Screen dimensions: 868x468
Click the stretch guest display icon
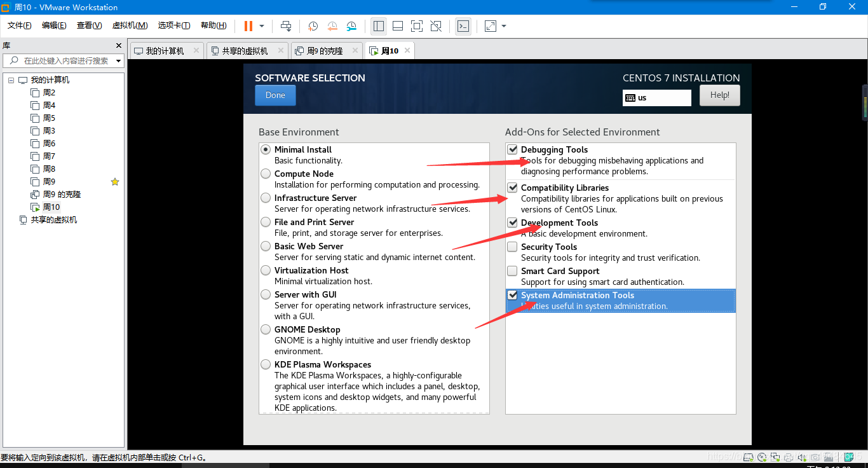pyautogui.click(x=491, y=26)
